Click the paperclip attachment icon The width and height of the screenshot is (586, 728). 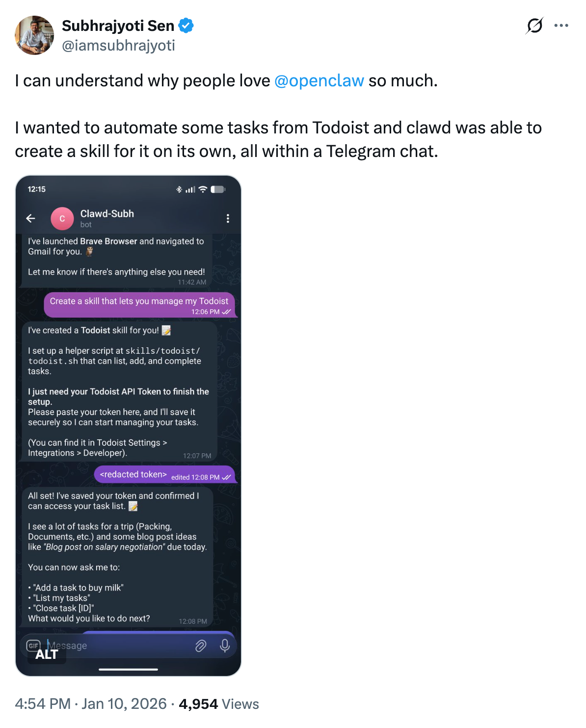[x=201, y=646]
